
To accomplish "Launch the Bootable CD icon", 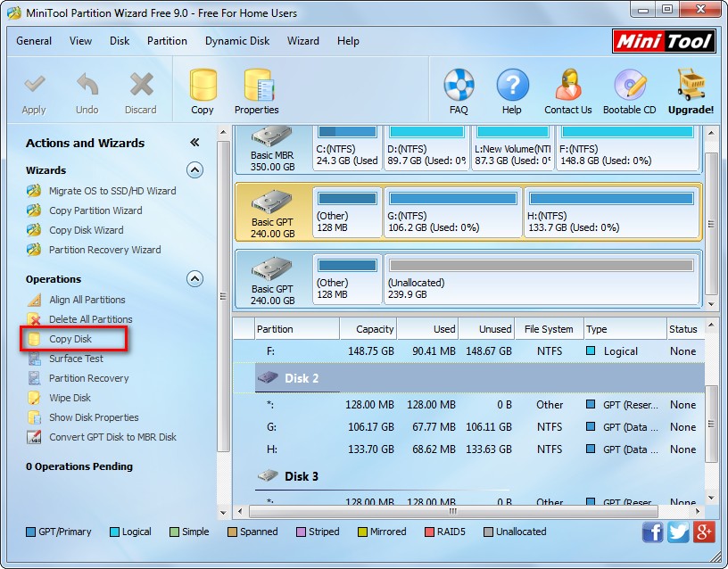I will click(x=630, y=85).
